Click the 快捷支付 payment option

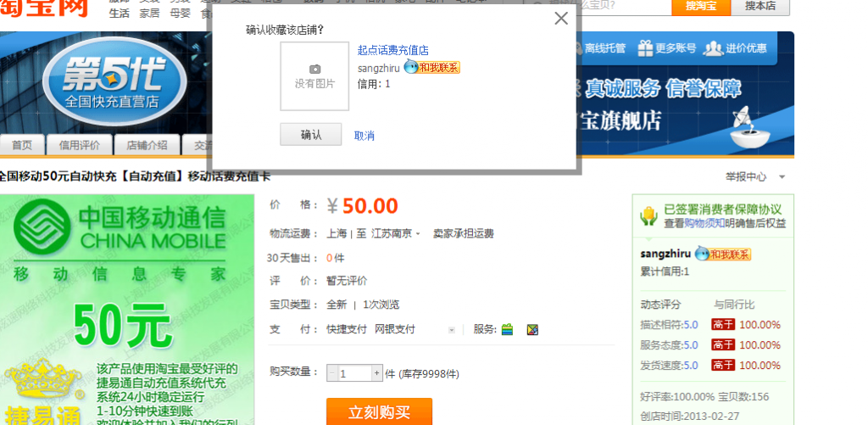click(x=347, y=329)
